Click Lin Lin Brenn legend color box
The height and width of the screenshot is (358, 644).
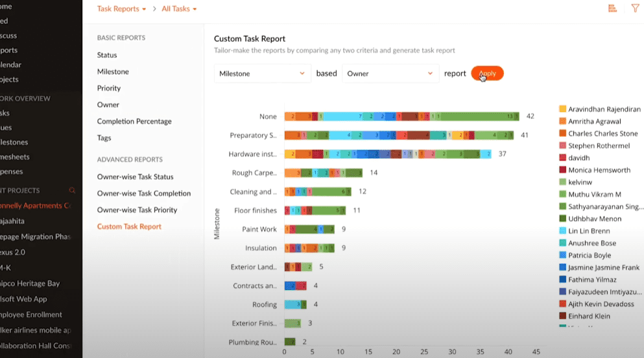coord(562,231)
